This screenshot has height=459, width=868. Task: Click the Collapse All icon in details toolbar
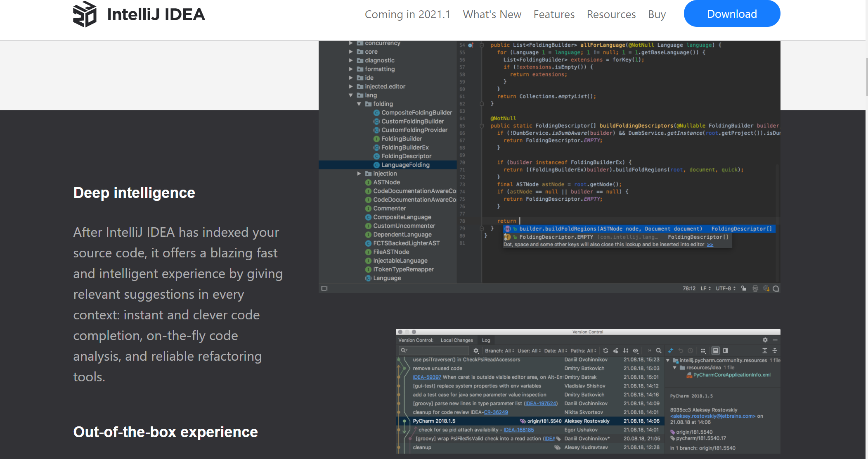[x=775, y=351]
